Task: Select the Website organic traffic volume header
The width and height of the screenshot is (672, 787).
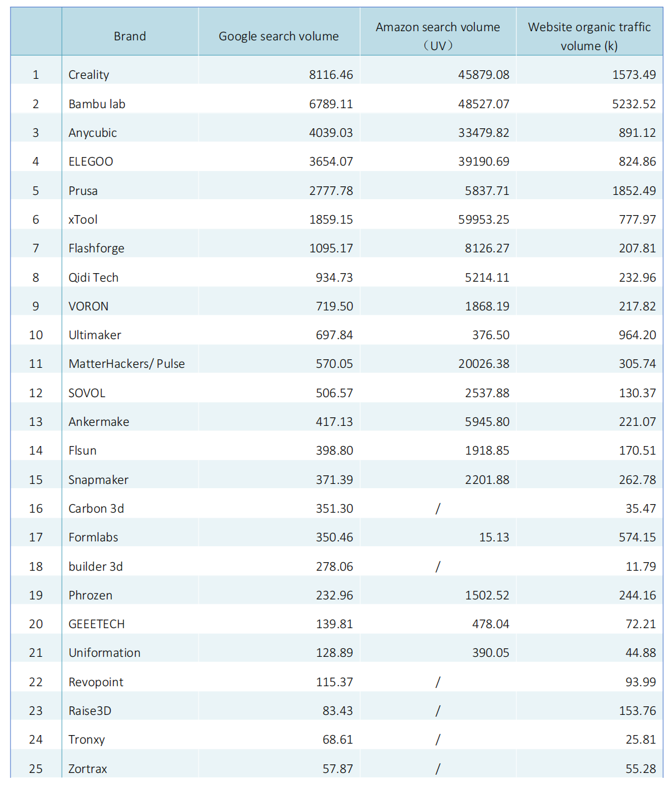Action: (589, 36)
